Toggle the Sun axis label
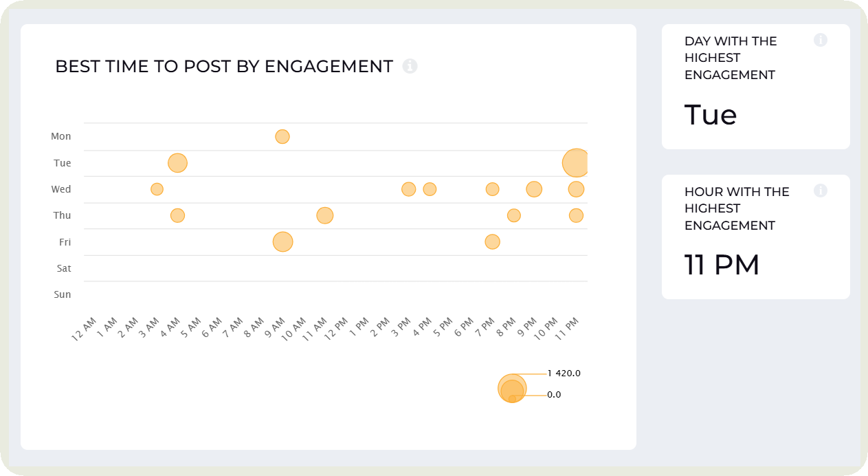 click(x=62, y=294)
